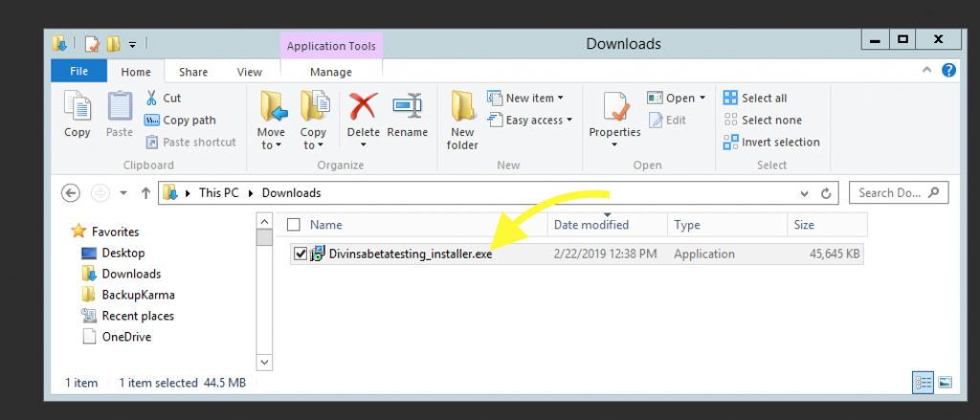Viewport: 980px width, 420px height.
Task: Create a New folder
Action: tap(462, 121)
